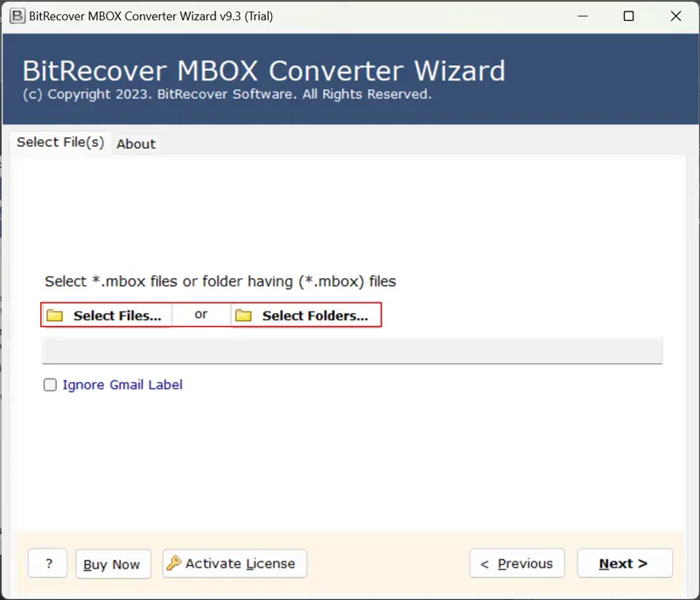The height and width of the screenshot is (600, 700).
Task: Go back with the Previous button
Action: pyautogui.click(x=517, y=563)
